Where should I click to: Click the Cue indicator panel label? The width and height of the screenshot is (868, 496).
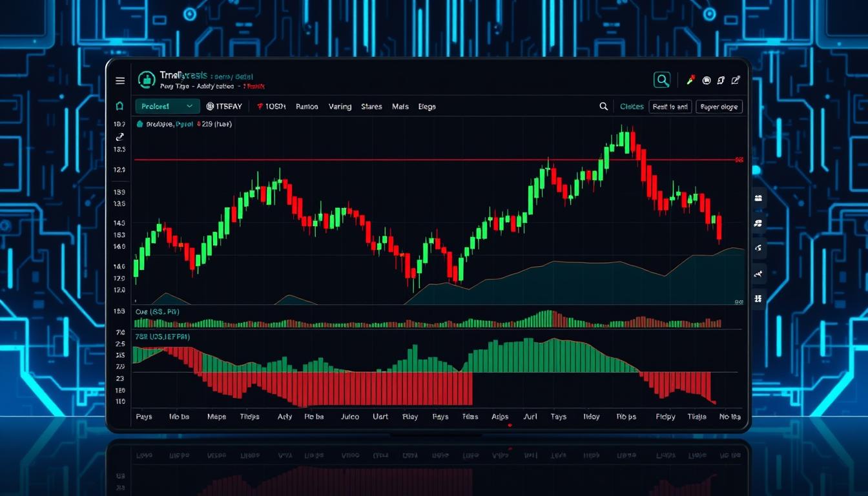[x=158, y=312]
